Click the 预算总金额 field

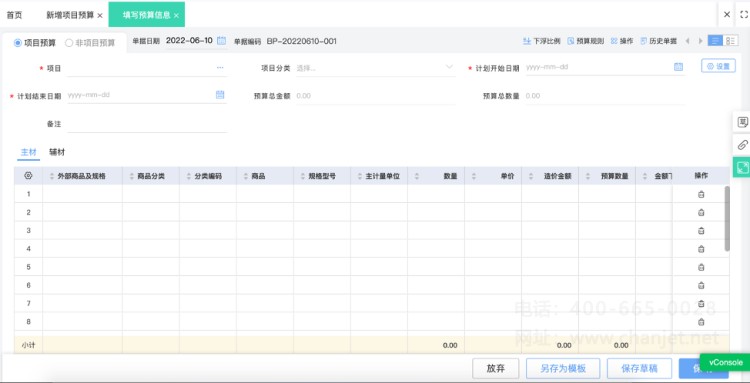click(375, 96)
